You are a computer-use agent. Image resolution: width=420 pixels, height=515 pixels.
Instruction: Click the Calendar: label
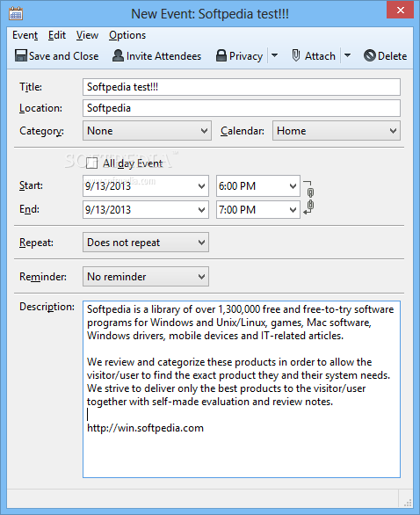pos(243,131)
